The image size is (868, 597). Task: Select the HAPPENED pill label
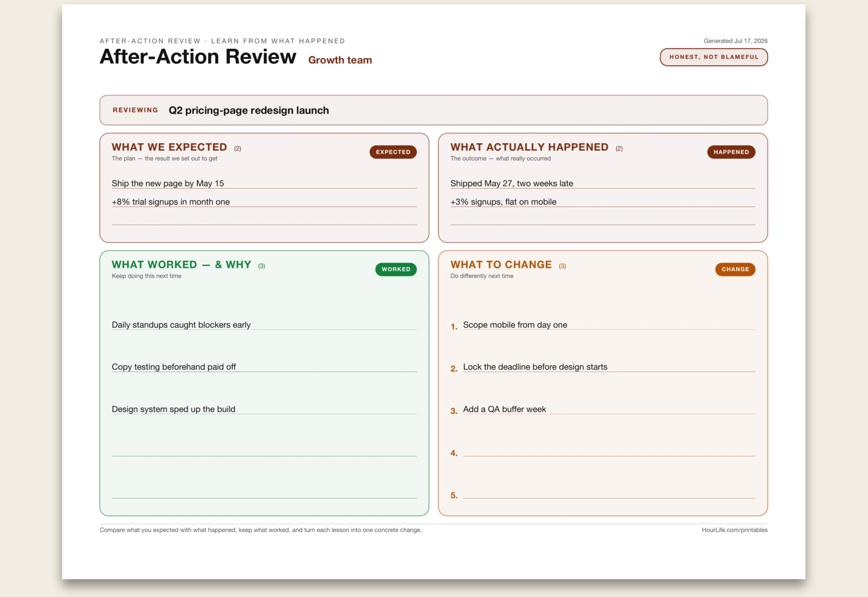point(731,152)
